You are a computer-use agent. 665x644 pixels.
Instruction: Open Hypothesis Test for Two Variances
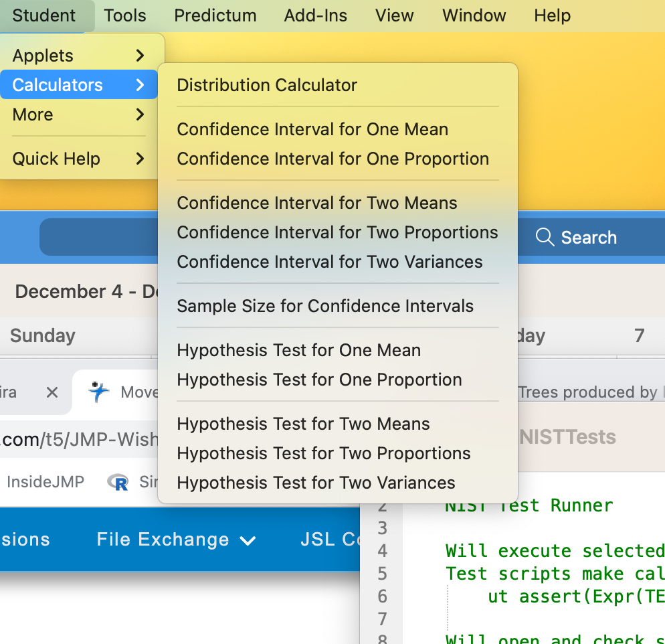click(315, 483)
